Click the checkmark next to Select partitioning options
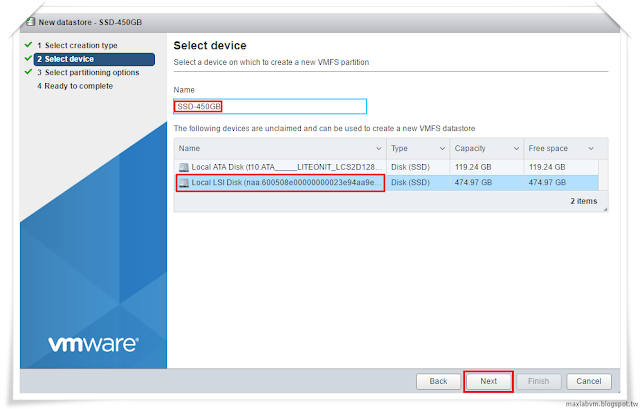Image resolution: width=640 pixels, height=409 pixels. [28, 72]
